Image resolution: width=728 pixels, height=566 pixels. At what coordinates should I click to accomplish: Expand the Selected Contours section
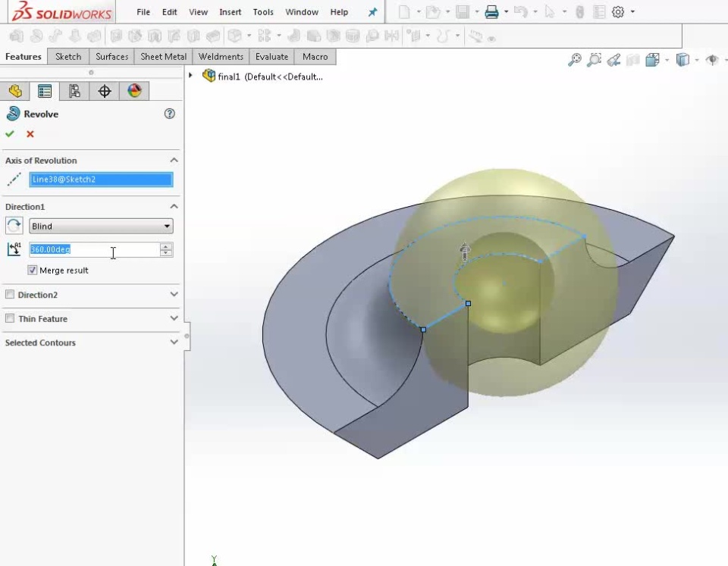[x=174, y=342]
